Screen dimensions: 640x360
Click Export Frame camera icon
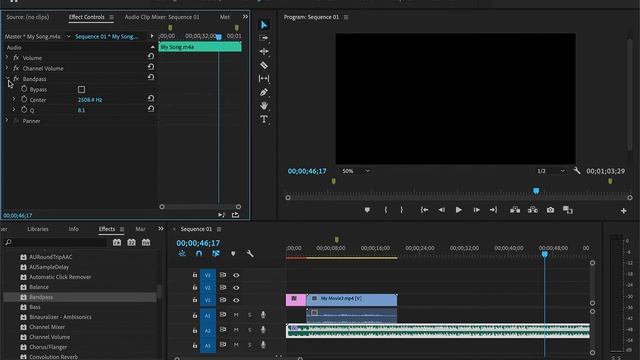point(550,210)
